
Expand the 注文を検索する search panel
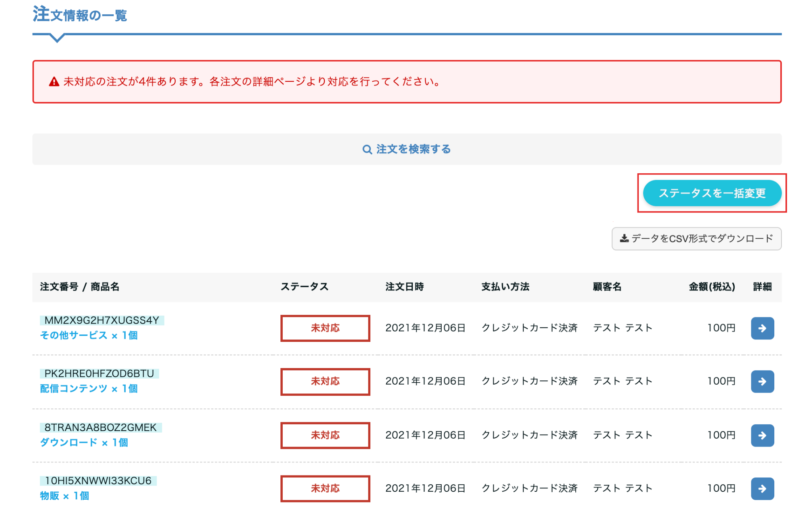407,149
